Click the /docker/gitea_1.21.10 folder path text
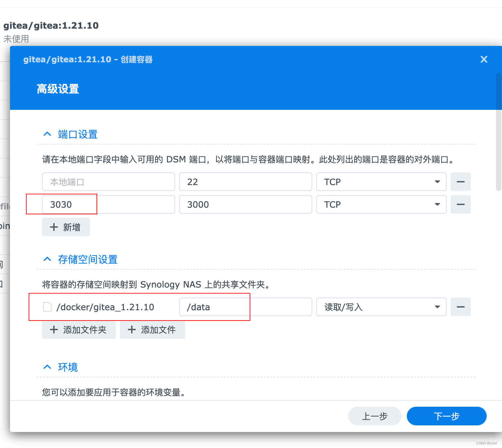 (x=105, y=307)
